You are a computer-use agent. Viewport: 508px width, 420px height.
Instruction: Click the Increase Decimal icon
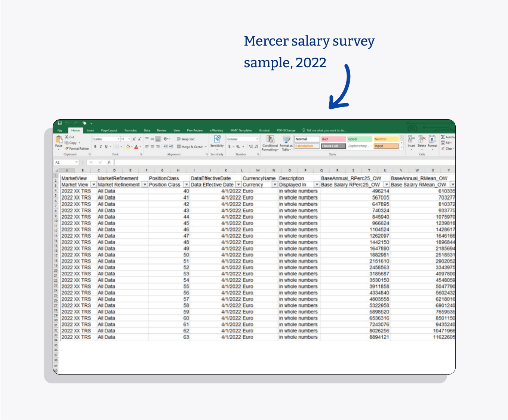[x=251, y=147]
